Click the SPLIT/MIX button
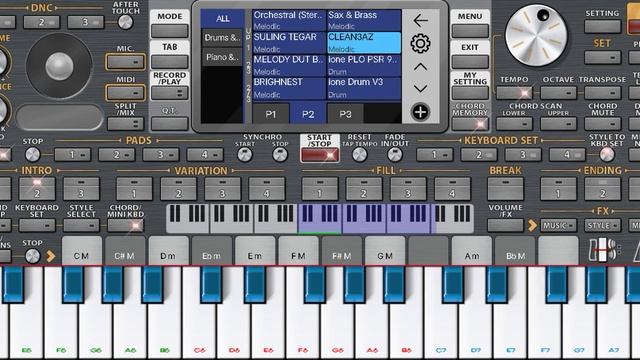 click(125, 124)
